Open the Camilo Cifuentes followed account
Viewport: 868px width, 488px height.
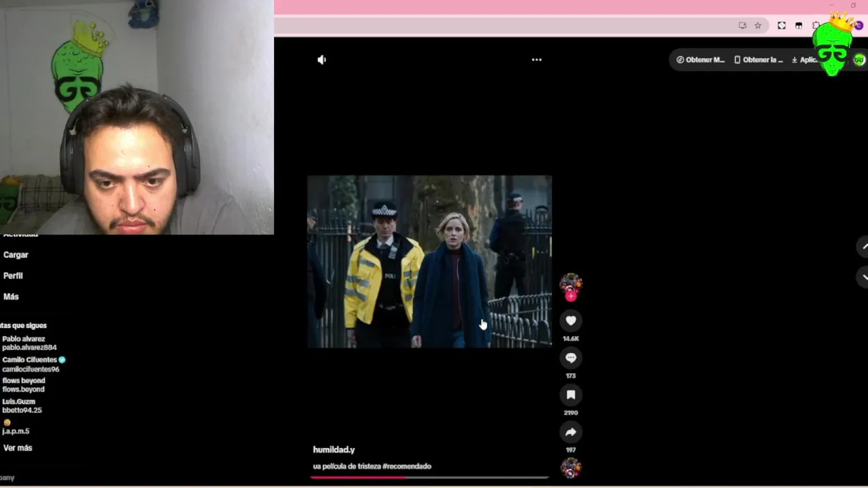click(x=34, y=364)
